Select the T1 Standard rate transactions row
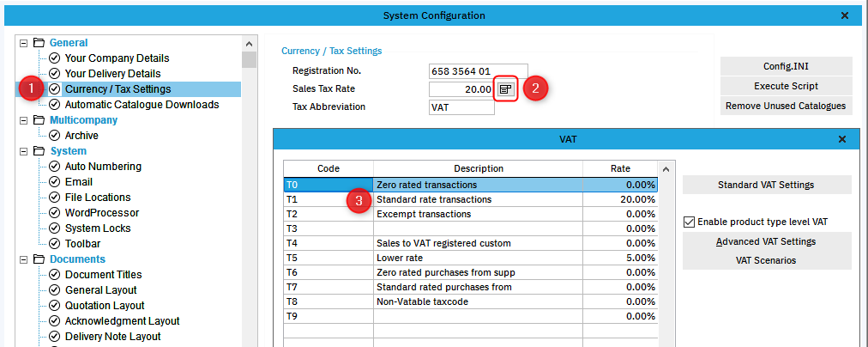 click(x=471, y=199)
